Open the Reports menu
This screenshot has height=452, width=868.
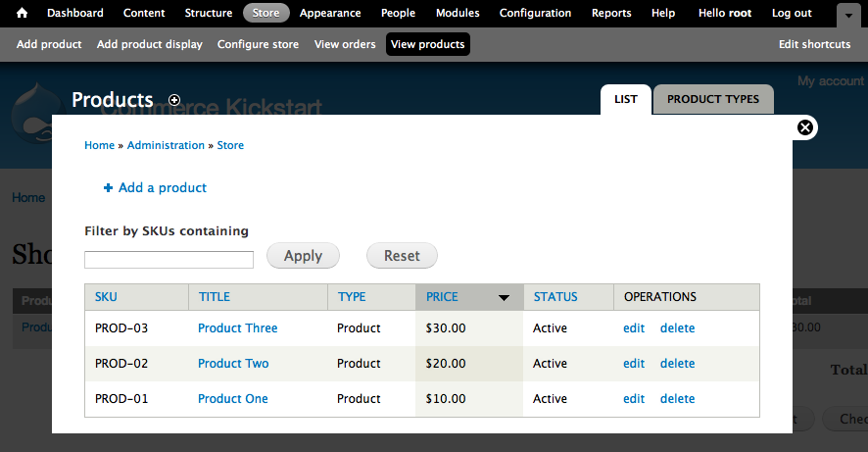pyautogui.click(x=611, y=13)
